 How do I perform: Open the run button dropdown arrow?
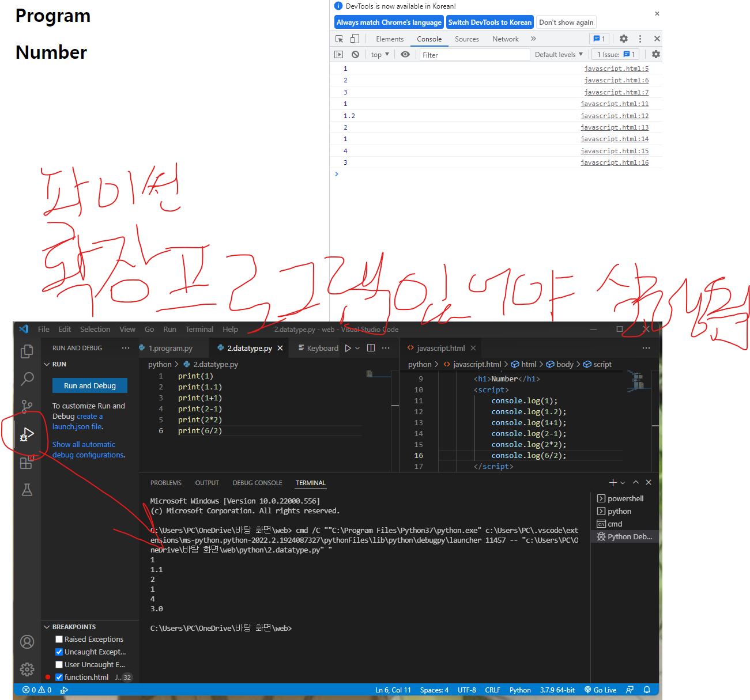pyautogui.click(x=357, y=348)
